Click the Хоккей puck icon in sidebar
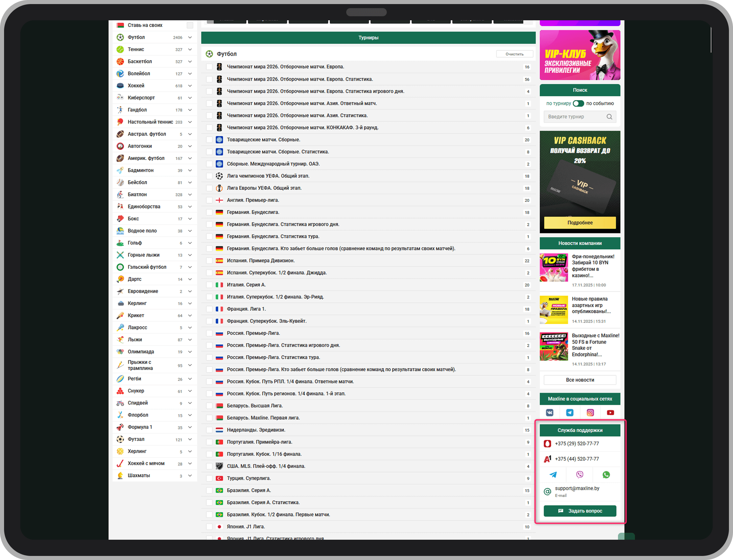 tap(120, 86)
